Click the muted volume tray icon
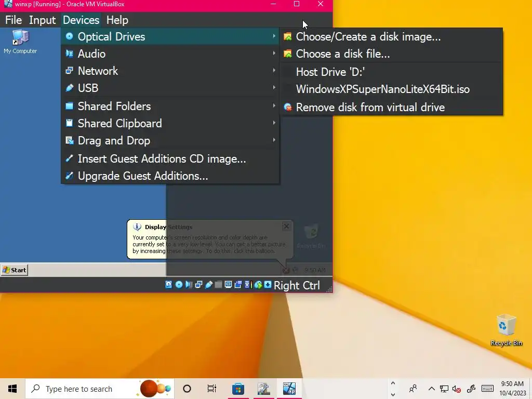Viewport: 532px width, 399px height. [x=457, y=389]
